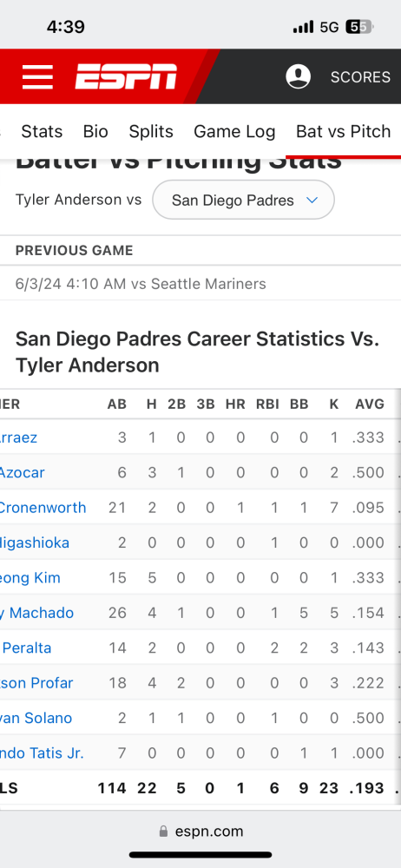Open Cronenworth player link
Screen dimensions: 401x868
coord(43,508)
